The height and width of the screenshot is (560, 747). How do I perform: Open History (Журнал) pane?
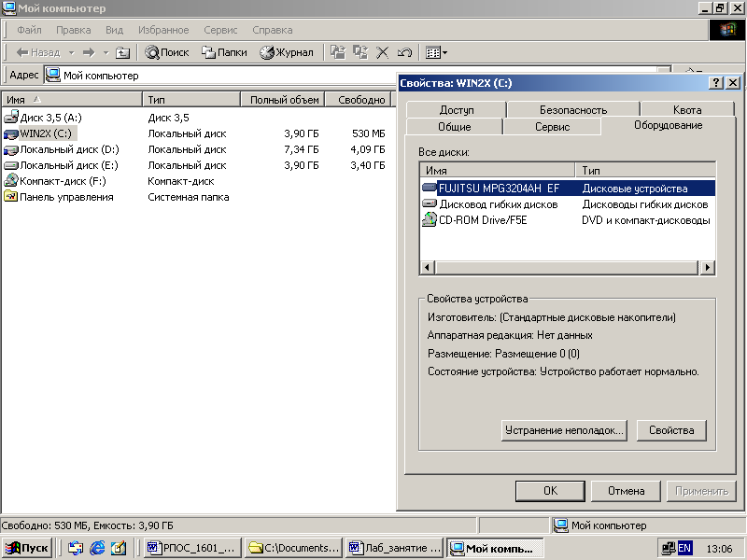(287, 52)
